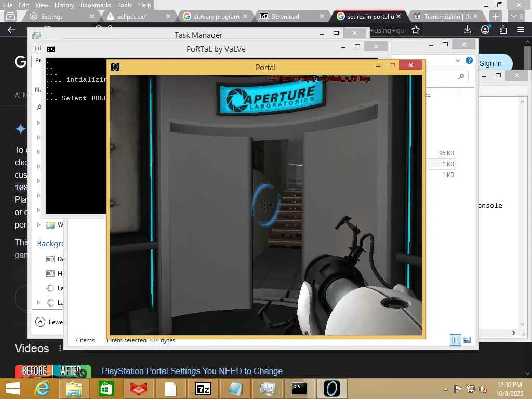Click the PoRTaL by VaLVe console icon
Image resolution: width=532 pixels, height=399 pixels.
pyautogui.click(x=51, y=49)
